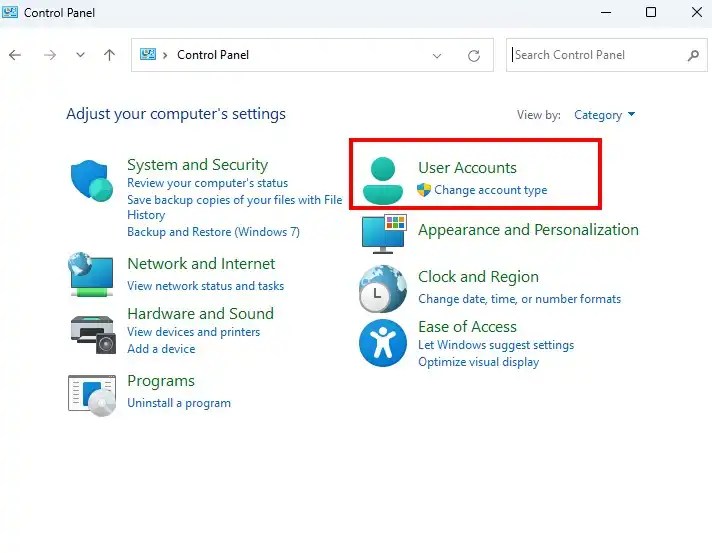The height and width of the screenshot is (553, 712).
Task: Open the Programs category
Action: point(161,380)
